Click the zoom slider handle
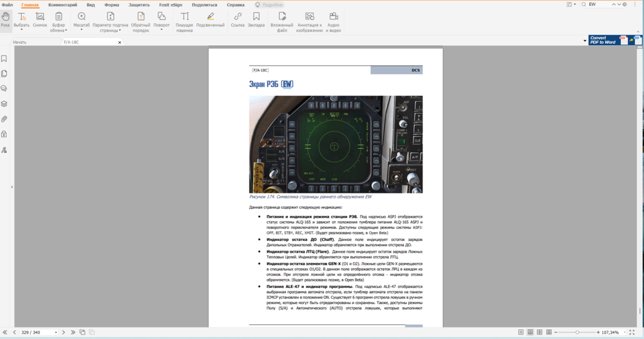This screenshot has height=339, width=644. [x=577, y=332]
